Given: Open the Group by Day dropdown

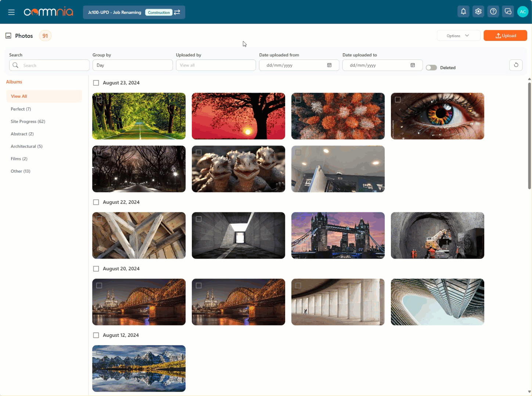Looking at the screenshot, I should point(133,65).
